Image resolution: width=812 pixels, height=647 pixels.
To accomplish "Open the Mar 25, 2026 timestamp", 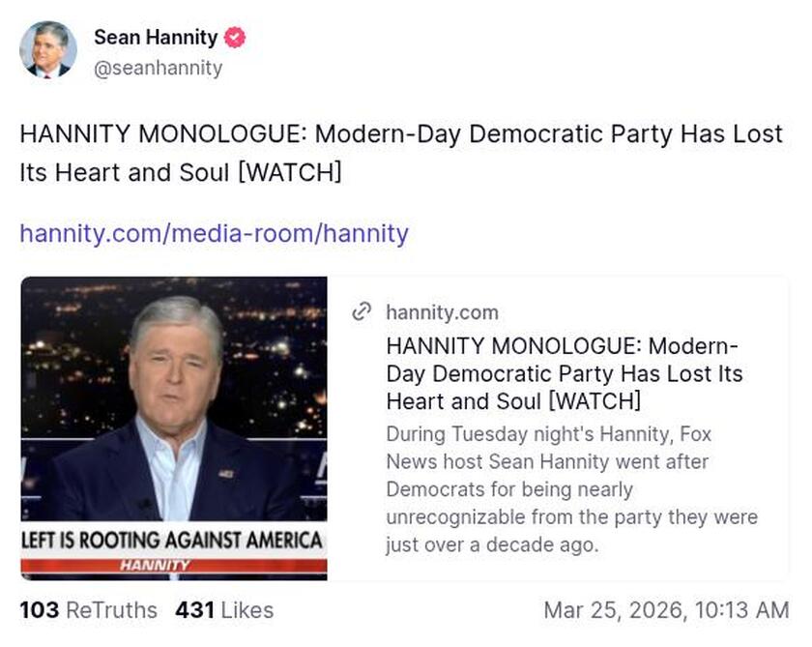I will tap(666, 610).
